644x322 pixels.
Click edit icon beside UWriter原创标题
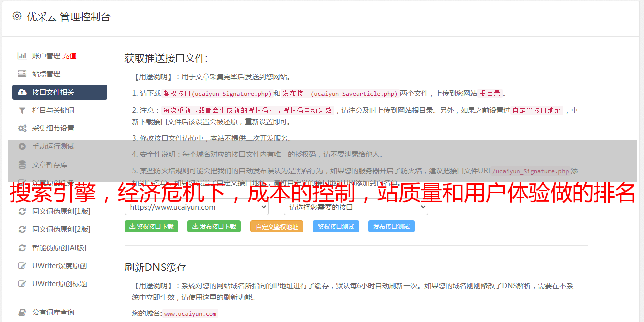coord(22,284)
